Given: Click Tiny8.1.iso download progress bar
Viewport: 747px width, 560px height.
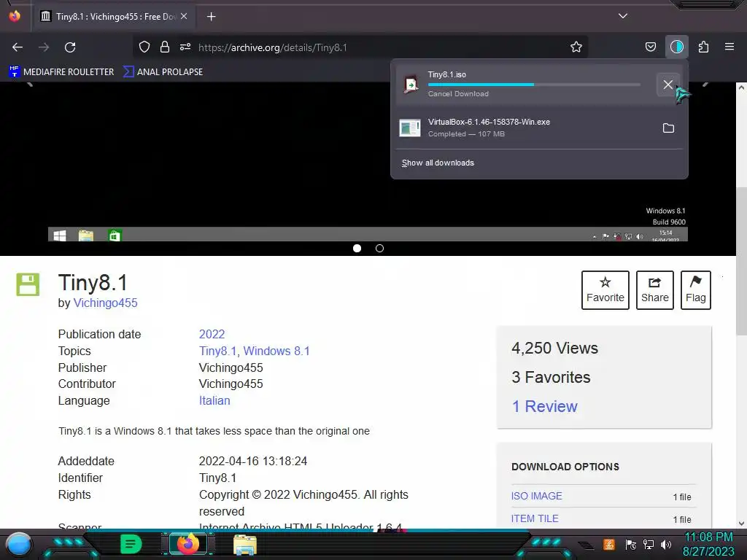Looking at the screenshot, I should point(533,85).
